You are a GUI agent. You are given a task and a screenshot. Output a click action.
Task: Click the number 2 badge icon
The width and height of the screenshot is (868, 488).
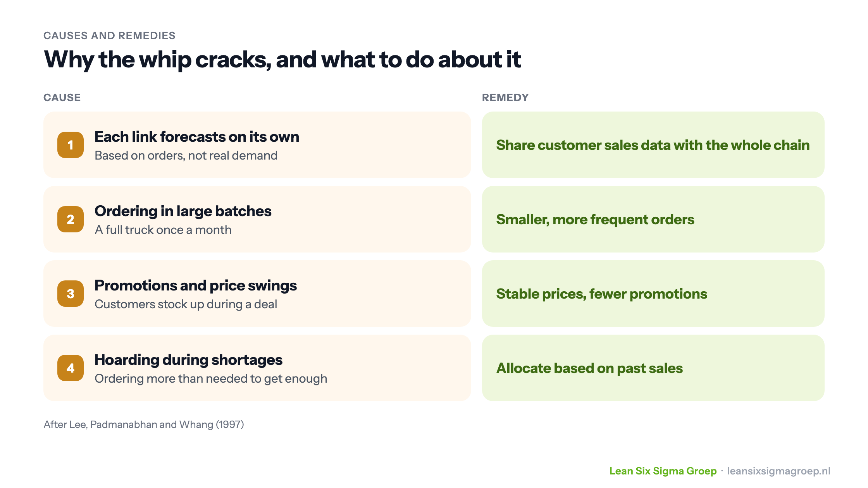click(71, 219)
